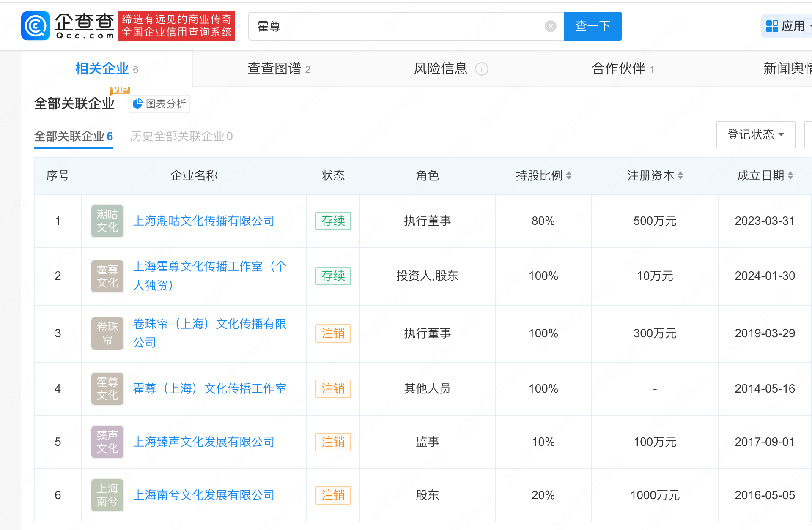Click the 潮咕文化 company logo thumbnail

[107, 221]
